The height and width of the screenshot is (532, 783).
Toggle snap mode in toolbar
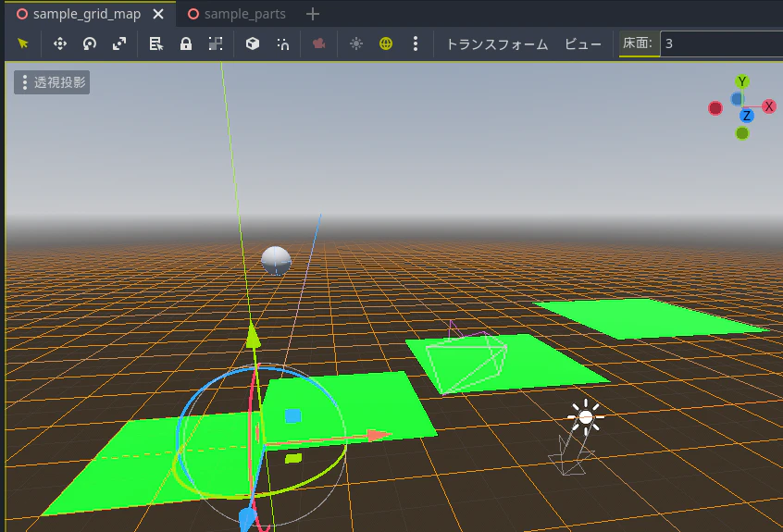(x=282, y=43)
